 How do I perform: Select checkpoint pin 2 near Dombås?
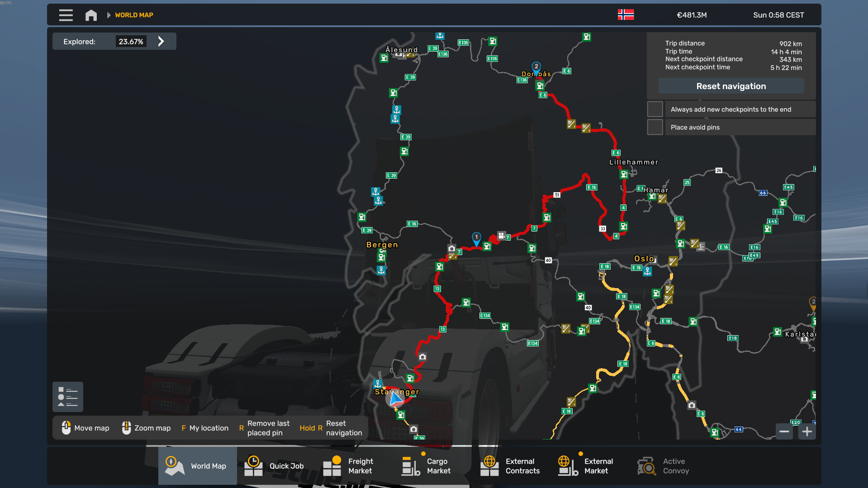pos(536,68)
